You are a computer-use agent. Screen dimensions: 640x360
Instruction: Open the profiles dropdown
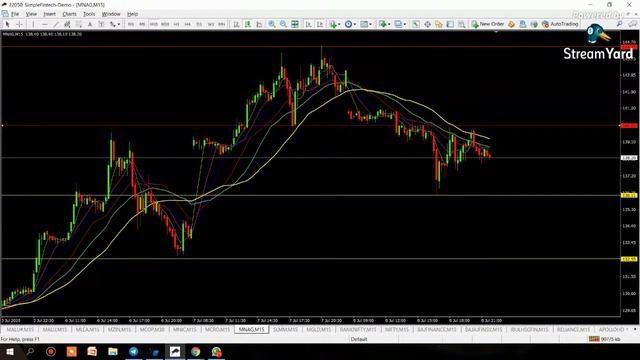tap(400, 24)
